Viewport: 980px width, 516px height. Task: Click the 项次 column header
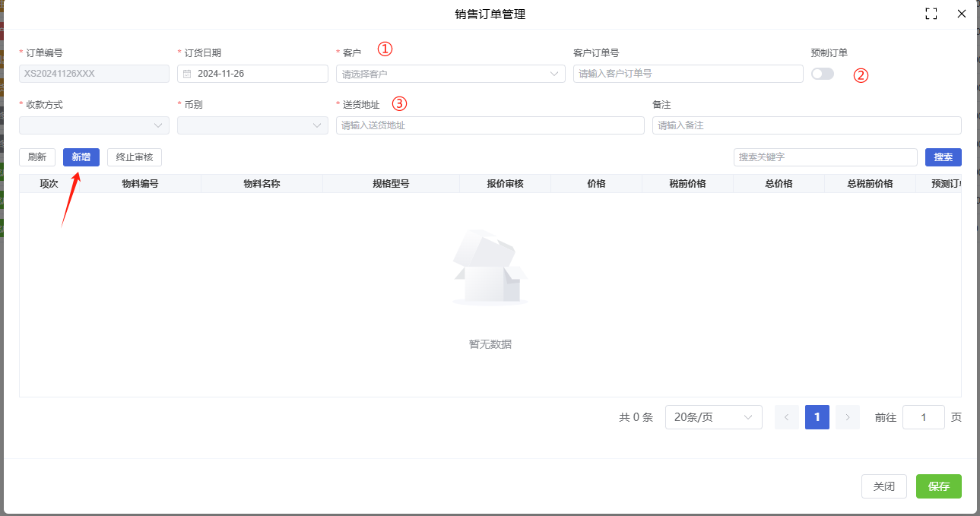(49, 184)
